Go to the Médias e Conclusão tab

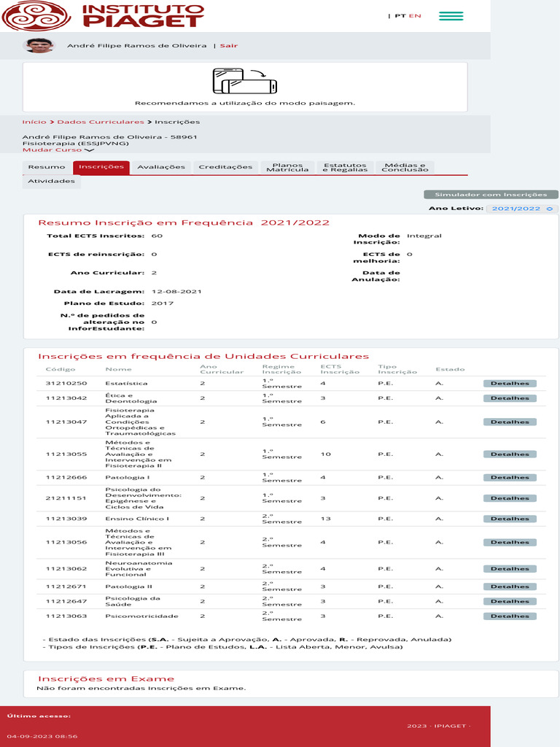pyautogui.click(x=405, y=168)
